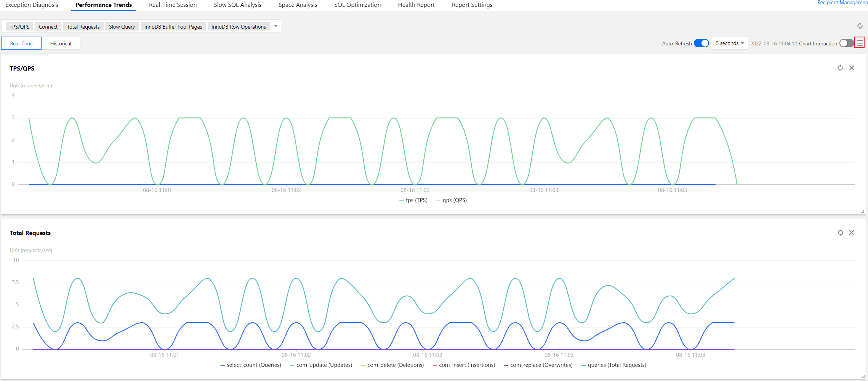This screenshot has height=381, width=868.
Task: Open Recipient Management link
Action: (x=842, y=3)
